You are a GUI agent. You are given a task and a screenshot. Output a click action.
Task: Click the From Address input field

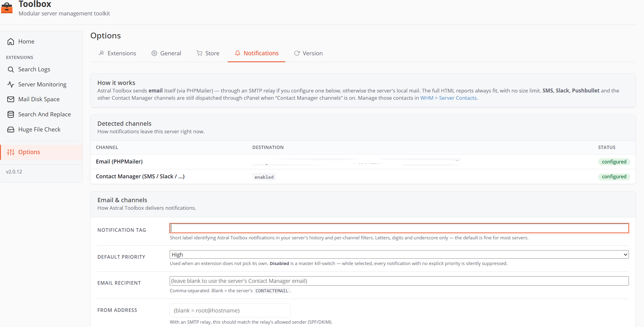click(230, 310)
